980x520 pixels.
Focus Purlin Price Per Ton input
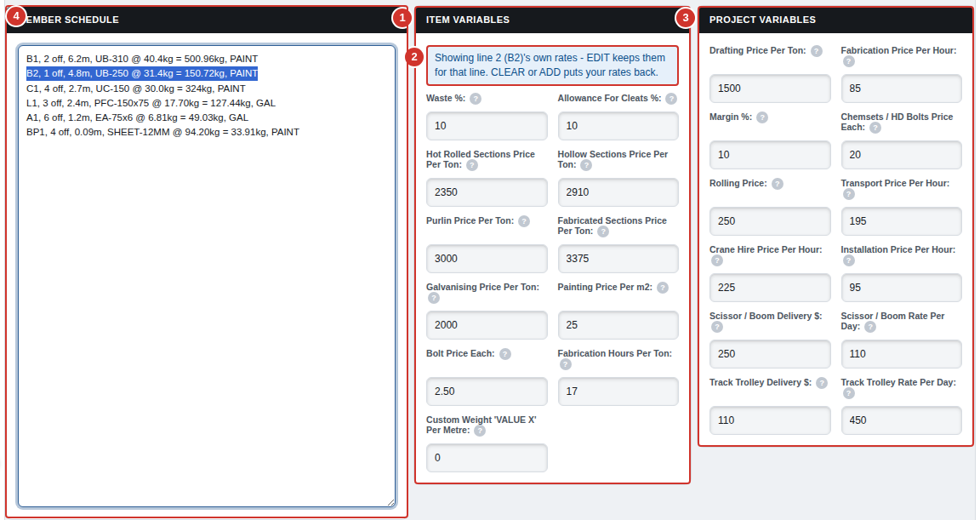(487, 259)
